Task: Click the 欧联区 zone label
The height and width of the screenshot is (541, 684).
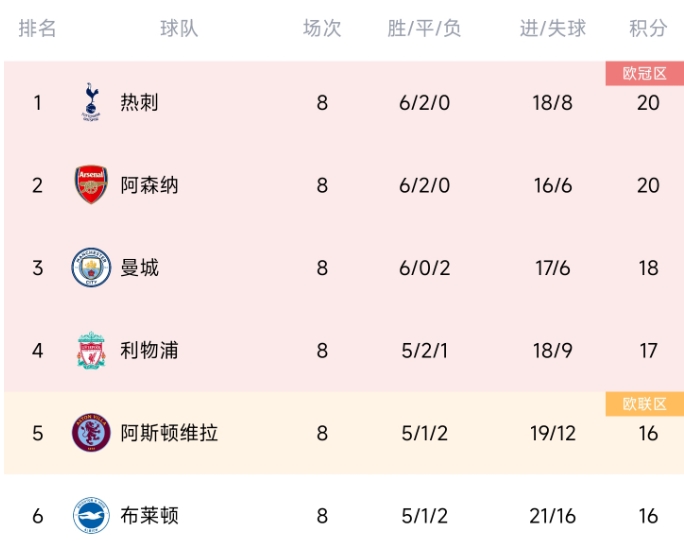Action: click(x=645, y=404)
